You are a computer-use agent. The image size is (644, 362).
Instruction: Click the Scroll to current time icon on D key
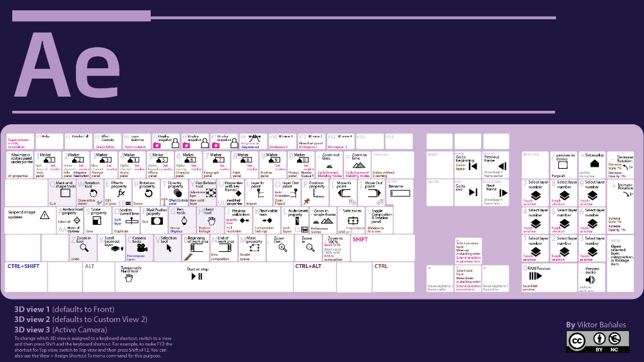tap(132, 221)
